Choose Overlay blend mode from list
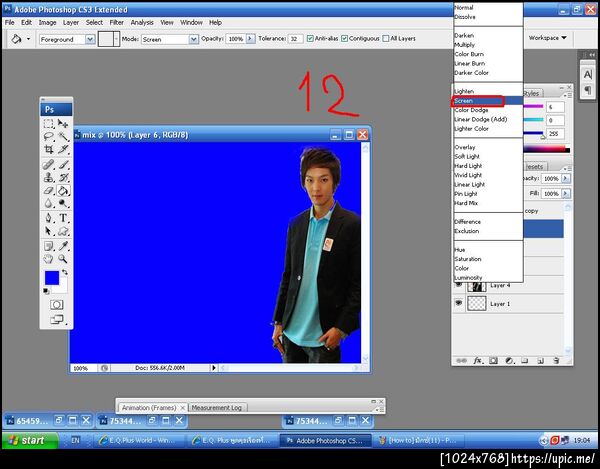 (x=488, y=147)
